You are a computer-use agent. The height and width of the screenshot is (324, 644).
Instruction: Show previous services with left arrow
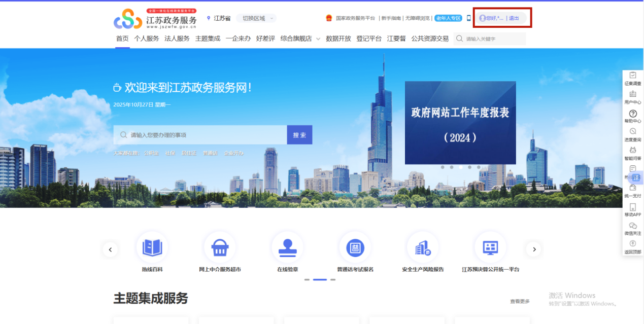(x=110, y=249)
